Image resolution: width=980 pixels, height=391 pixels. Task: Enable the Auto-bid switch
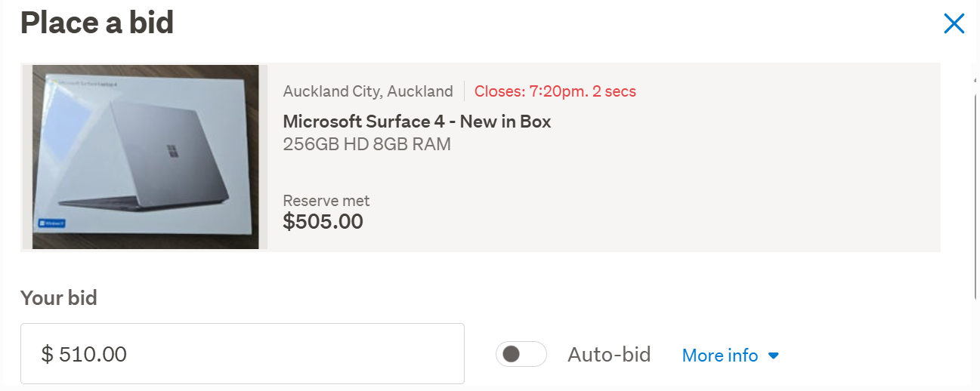(521, 354)
